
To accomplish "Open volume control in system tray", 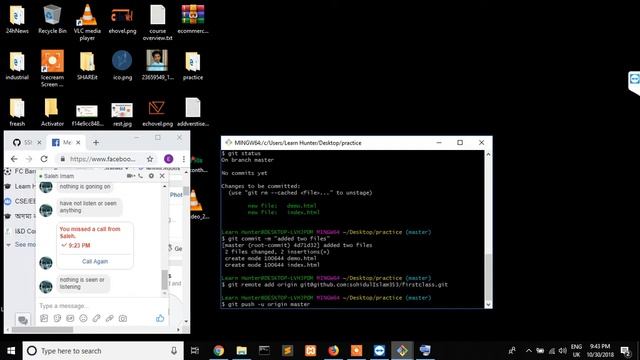I will 563,351.
